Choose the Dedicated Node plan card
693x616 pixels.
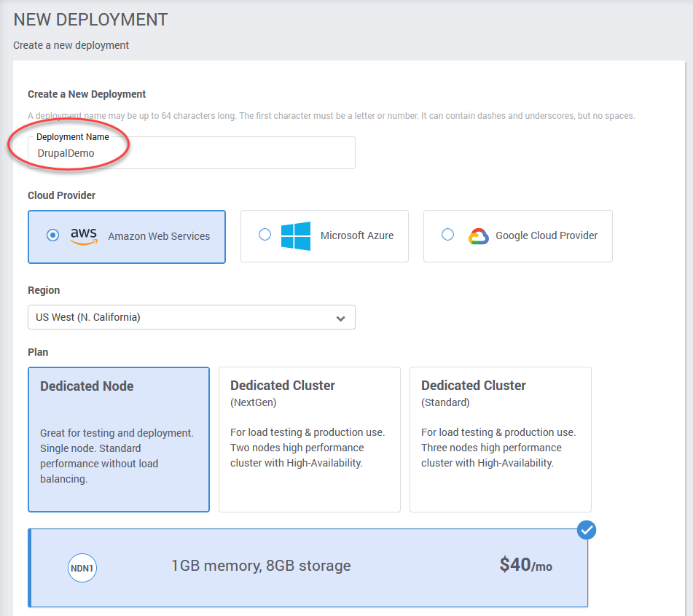pyautogui.click(x=119, y=440)
